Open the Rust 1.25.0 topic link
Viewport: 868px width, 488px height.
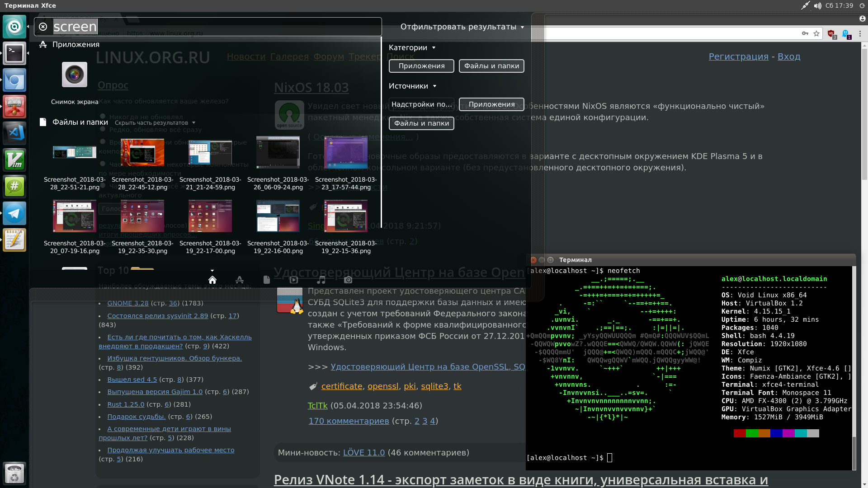(126, 404)
